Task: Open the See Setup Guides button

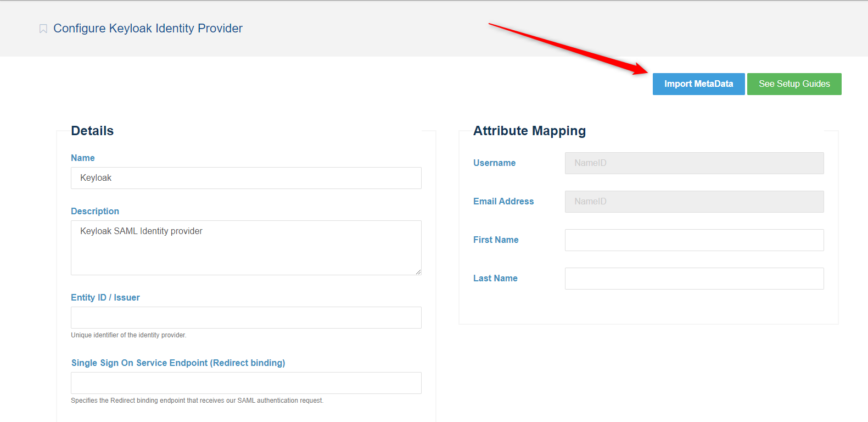Action: point(794,84)
